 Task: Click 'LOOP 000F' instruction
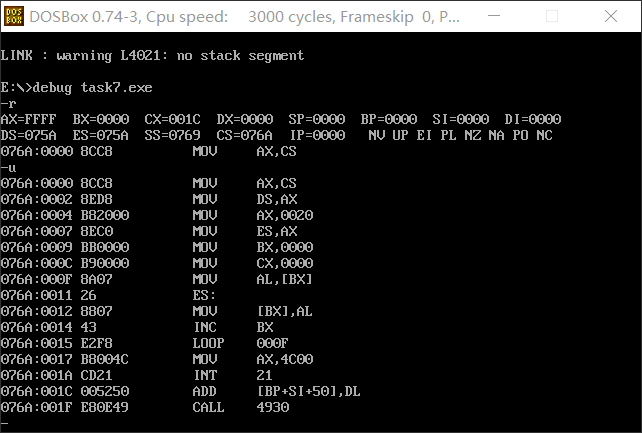pyautogui.click(x=241, y=343)
